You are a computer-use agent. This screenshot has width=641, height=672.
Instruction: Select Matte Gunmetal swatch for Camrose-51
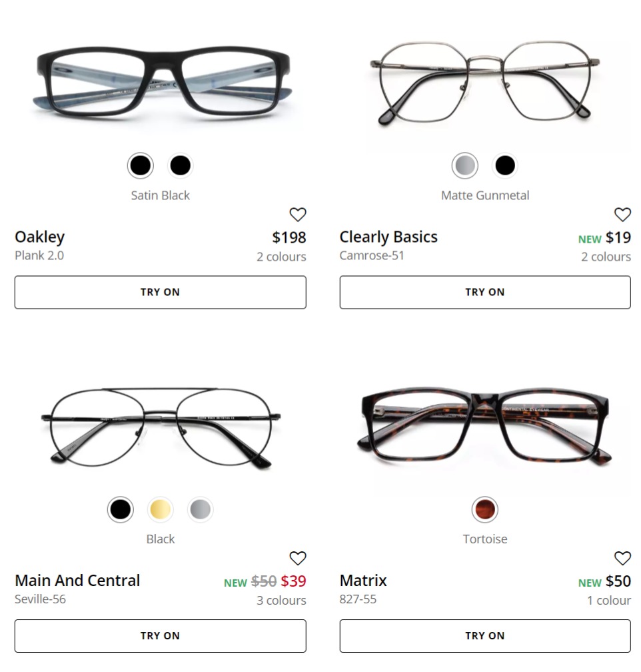point(465,165)
